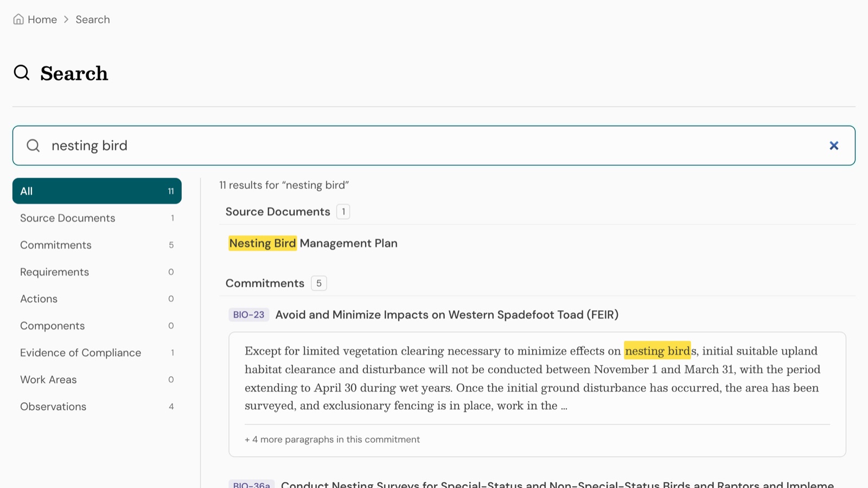Click the Source Documents section heading

(278, 212)
